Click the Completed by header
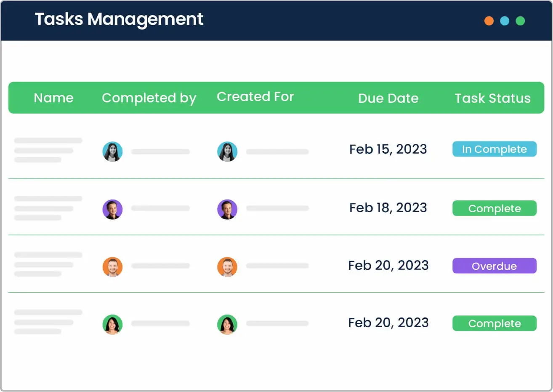 149,98
